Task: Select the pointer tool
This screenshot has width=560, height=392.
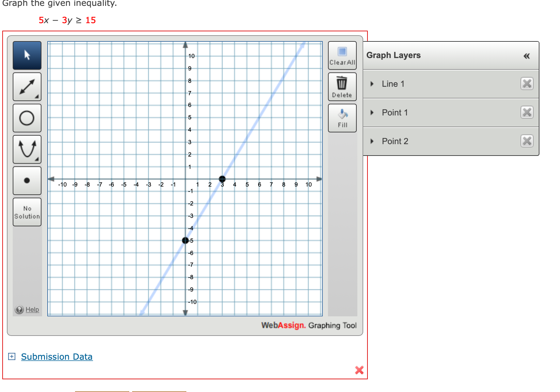Action: pos(27,55)
